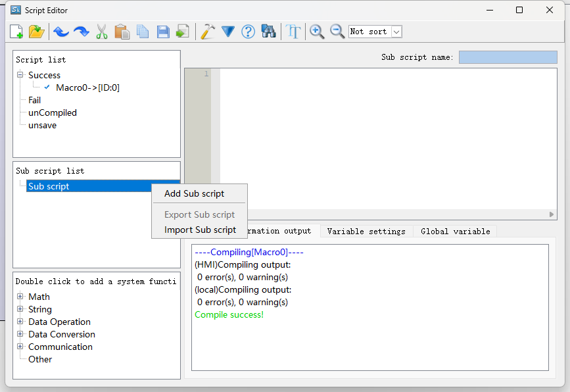
Task: Expand the Math function category
Action: (x=20, y=297)
